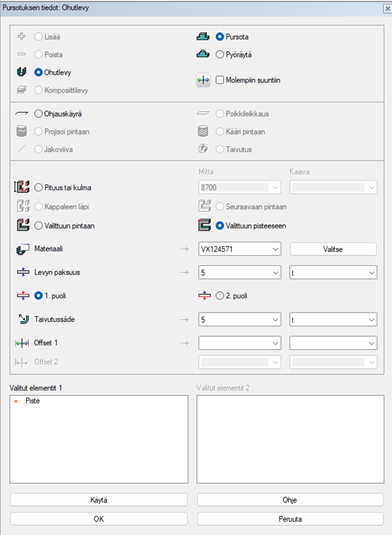392x535 pixels.
Task: Close the Pursotuksen tiedot dialog
Action: pyautogui.click(x=387, y=9)
